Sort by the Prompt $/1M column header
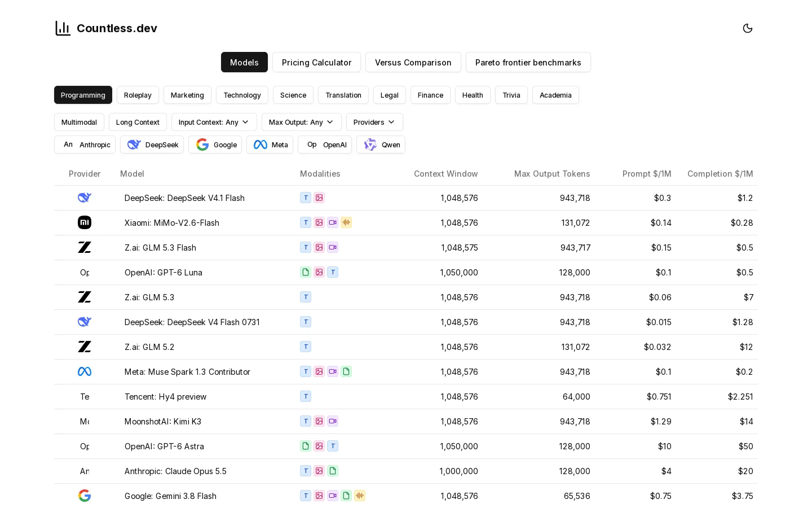Image resolution: width=812 pixels, height=508 pixels. click(x=647, y=174)
